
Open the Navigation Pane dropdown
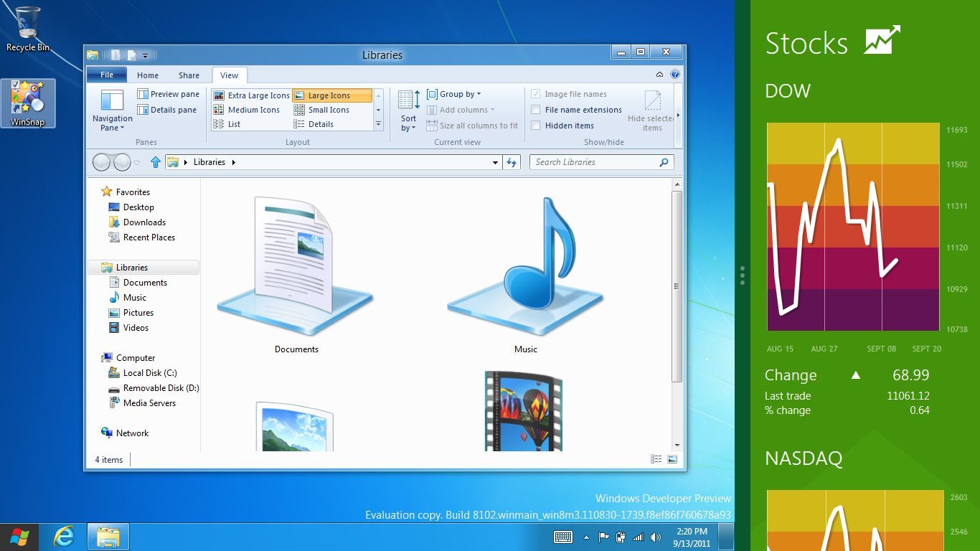[x=112, y=110]
